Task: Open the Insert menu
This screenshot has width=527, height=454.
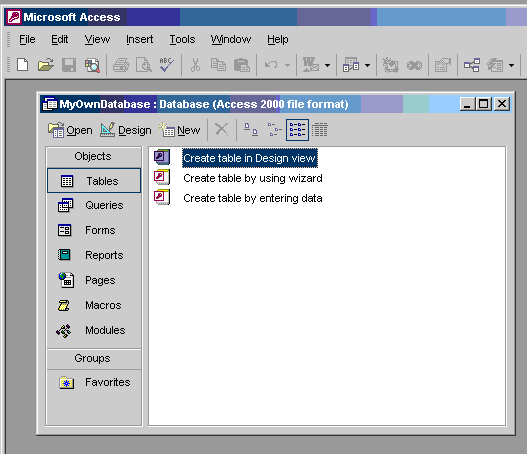Action: tap(139, 39)
